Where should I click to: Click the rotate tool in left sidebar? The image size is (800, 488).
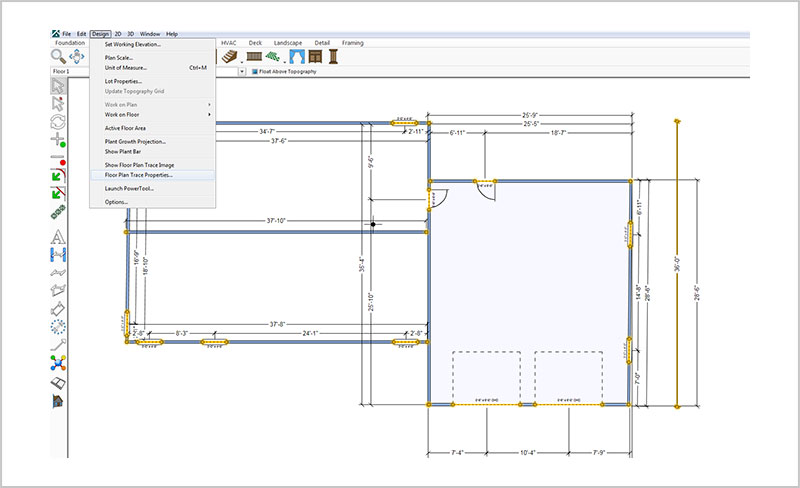coord(58,122)
